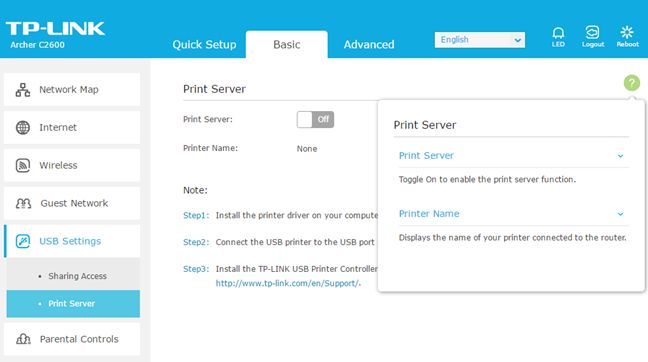
Task: Click the green help question mark icon
Action: tap(631, 83)
